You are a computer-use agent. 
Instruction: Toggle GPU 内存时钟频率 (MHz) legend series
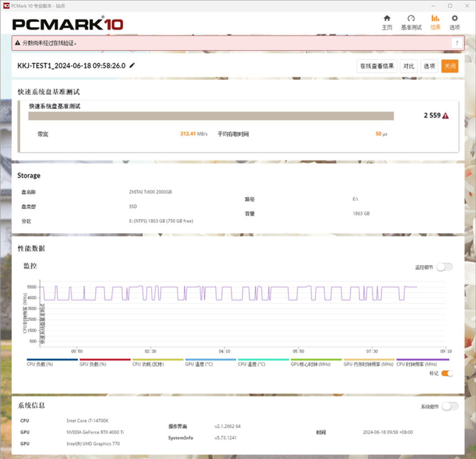(369, 363)
